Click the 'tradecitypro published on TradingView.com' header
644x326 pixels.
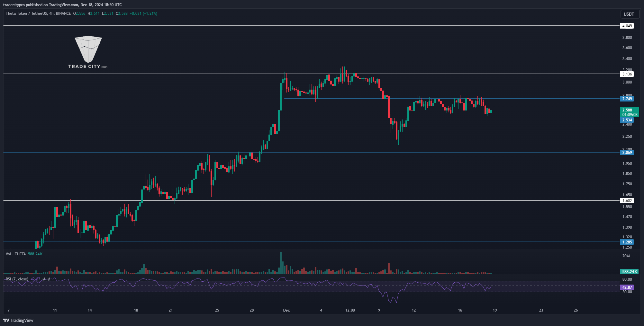click(62, 4)
